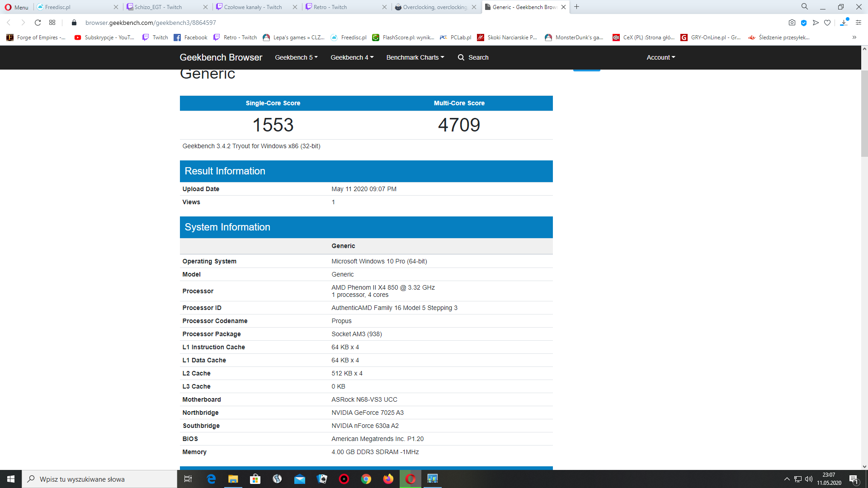Open Search in Geekbench navbar

[x=473, y=57]
